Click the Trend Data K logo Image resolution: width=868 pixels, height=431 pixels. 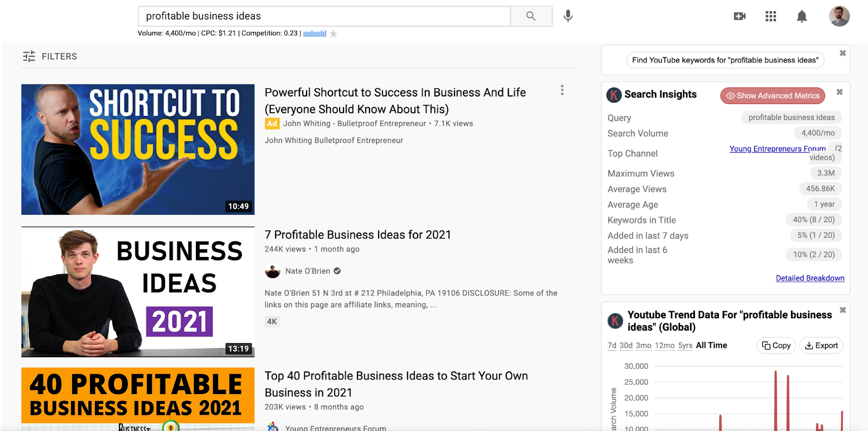coord(615,321)
